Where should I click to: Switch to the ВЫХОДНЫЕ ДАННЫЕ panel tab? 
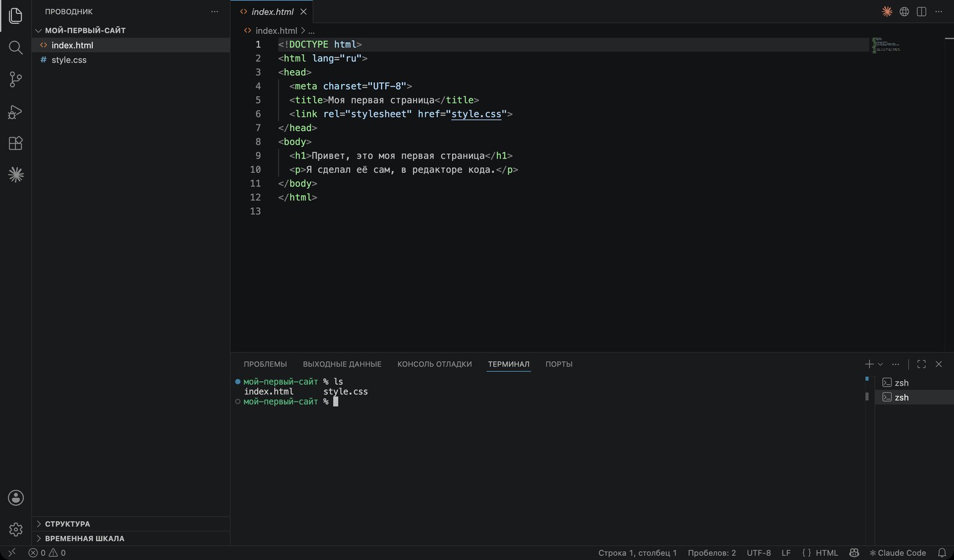click(x=342, y=364)
